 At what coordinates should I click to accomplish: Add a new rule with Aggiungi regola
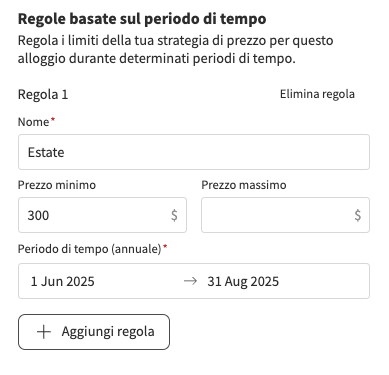point(94,332)
